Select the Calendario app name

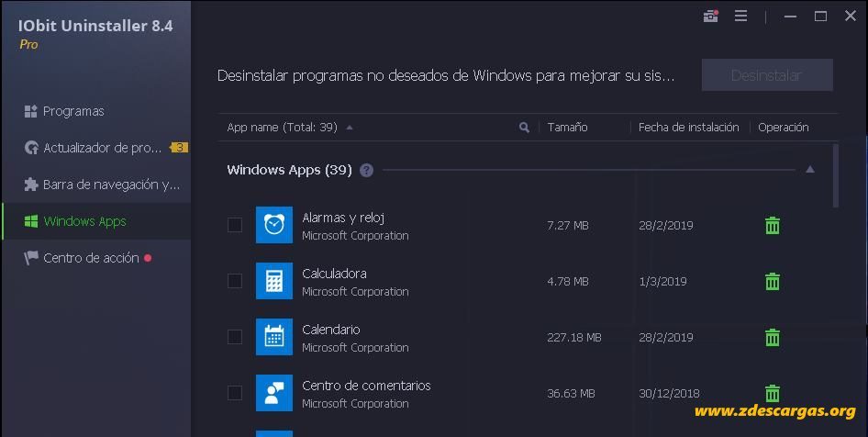331,330
